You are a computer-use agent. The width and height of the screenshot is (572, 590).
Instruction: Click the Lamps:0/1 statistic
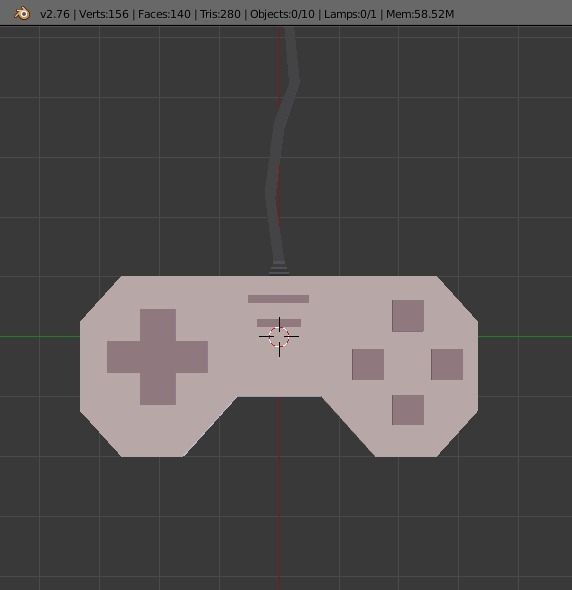coord(350,14)
